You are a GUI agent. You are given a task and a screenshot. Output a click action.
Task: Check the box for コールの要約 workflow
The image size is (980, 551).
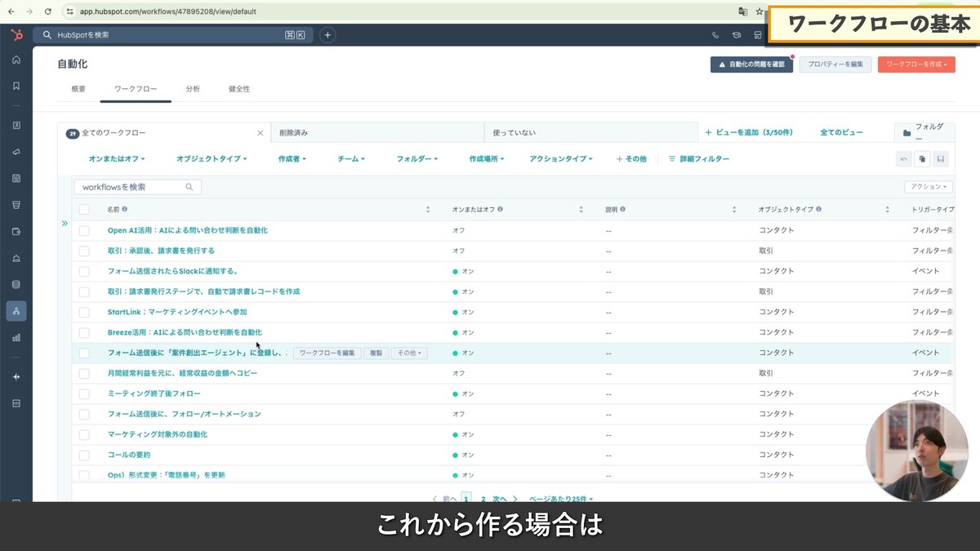pyautogui.click(x=84, y=455)
